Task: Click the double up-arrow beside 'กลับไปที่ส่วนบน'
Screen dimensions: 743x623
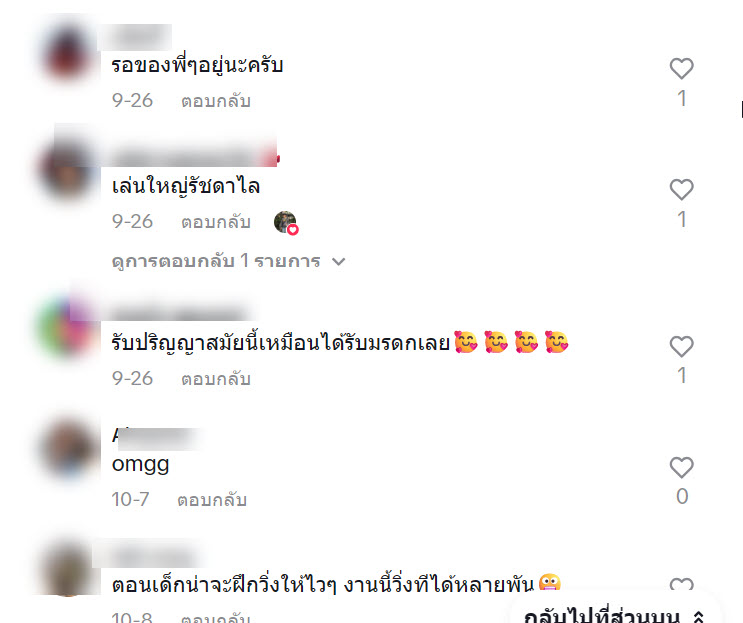Action: (698, 617)
